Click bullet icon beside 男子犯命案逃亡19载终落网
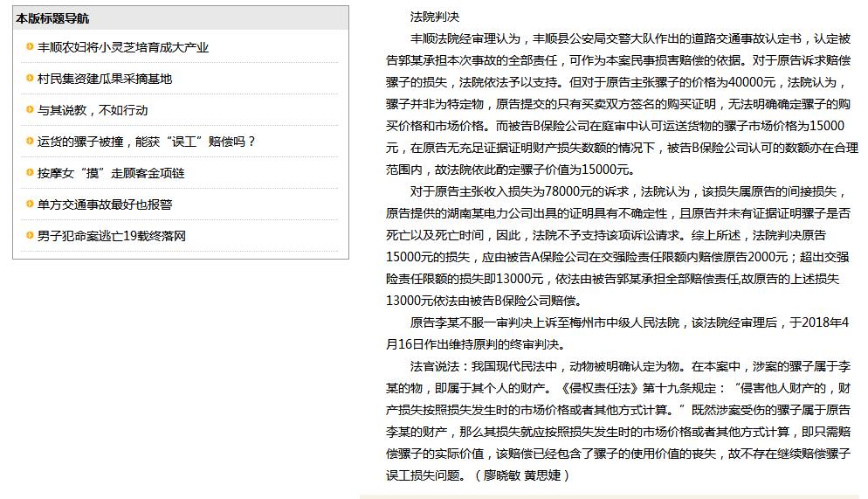This screenshot has width=868, height=499. [x=30, y=235]
